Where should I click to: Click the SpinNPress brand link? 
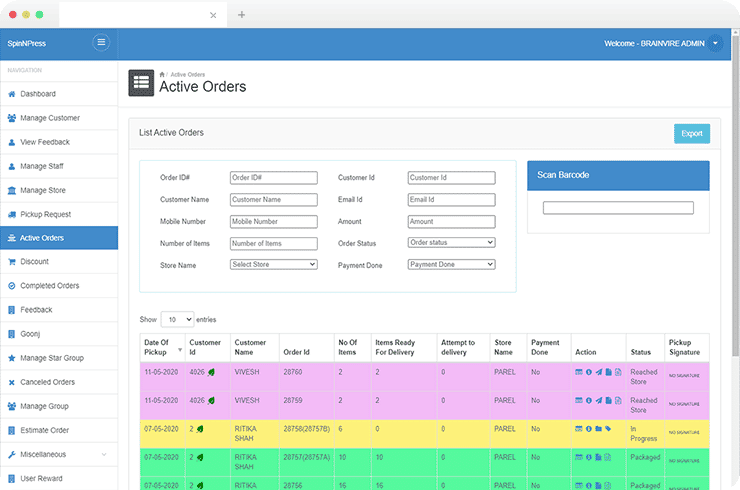coord(27,43)
